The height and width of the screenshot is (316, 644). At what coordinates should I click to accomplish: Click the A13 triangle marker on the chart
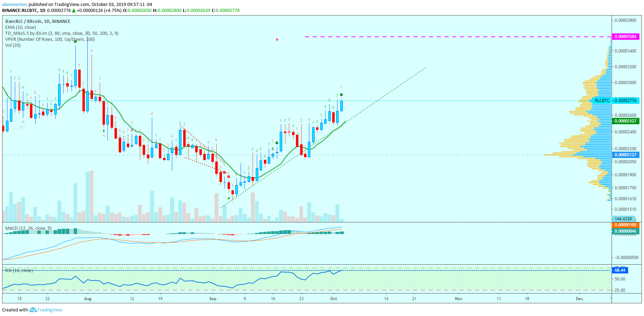pos(23,122)
